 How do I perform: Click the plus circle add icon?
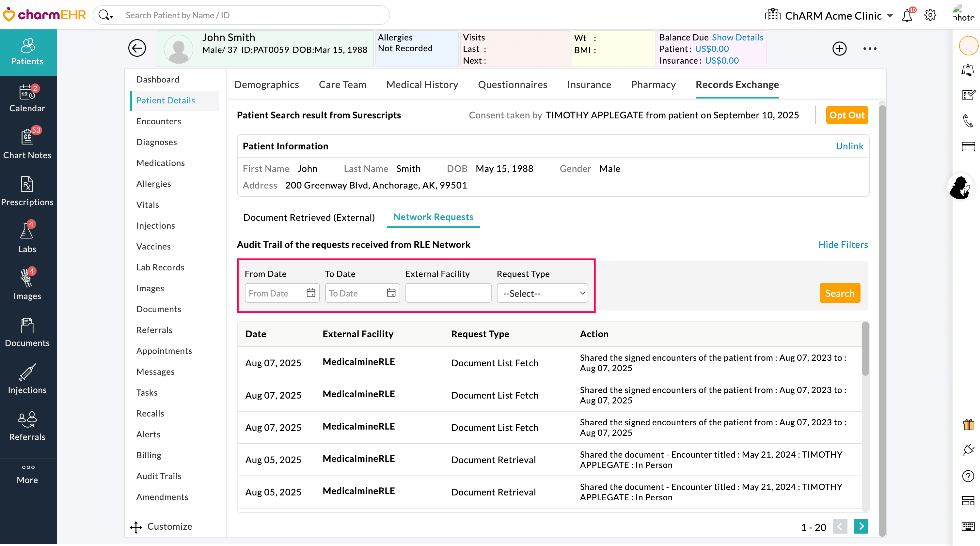pyautogui.click(x=839, y=48)
